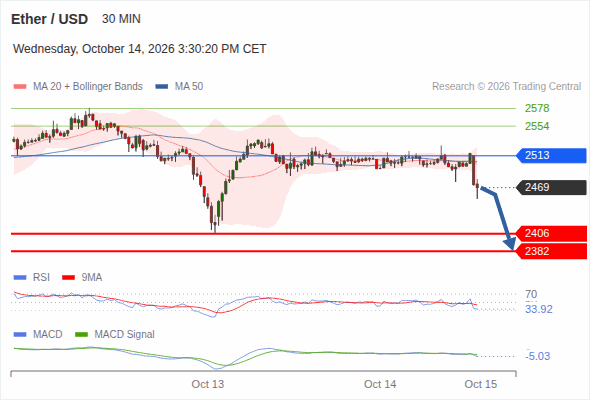Image resolution: width=590 pixels, height=400 pixels.
Task: Open the Research © 2026 Trading Central credit
Action: point(506,87)
